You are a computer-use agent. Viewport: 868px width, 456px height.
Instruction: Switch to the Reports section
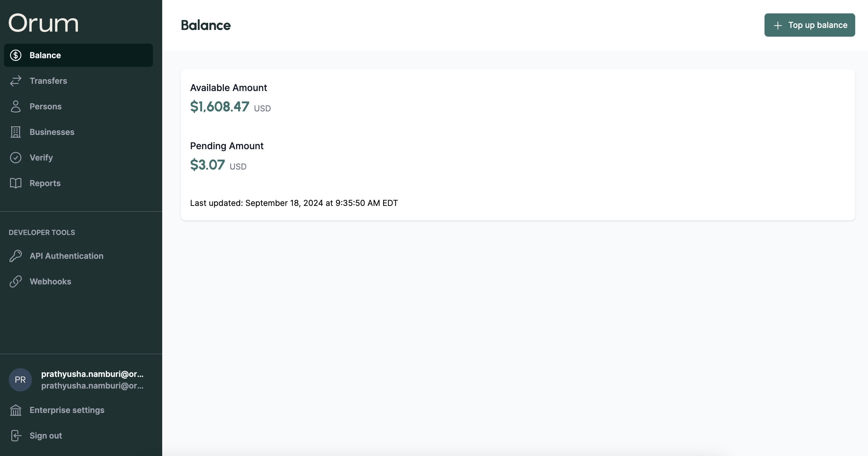tap(45, 183)
